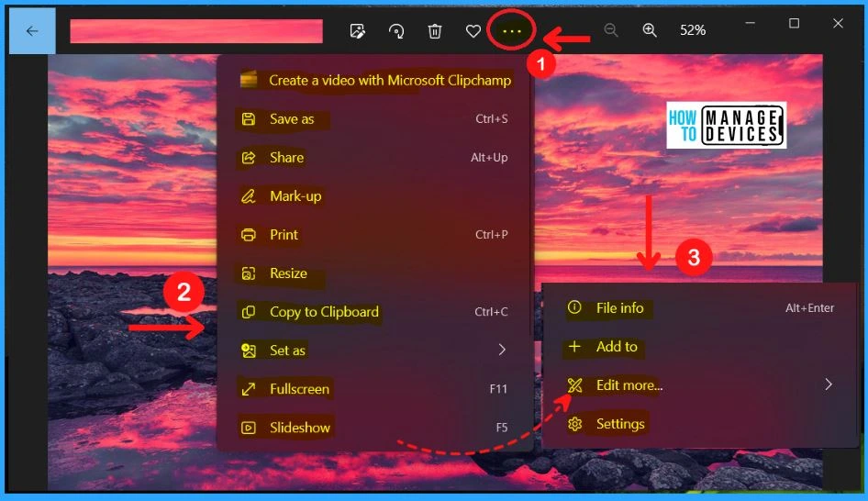Click the Mark-up pen icon

coord(249,196)
